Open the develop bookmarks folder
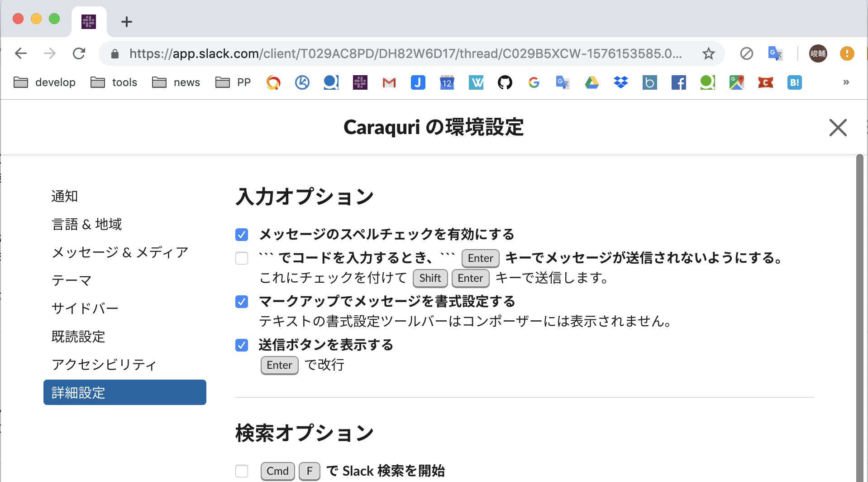This screenshot has height=482, width=868. pos(44,82)
